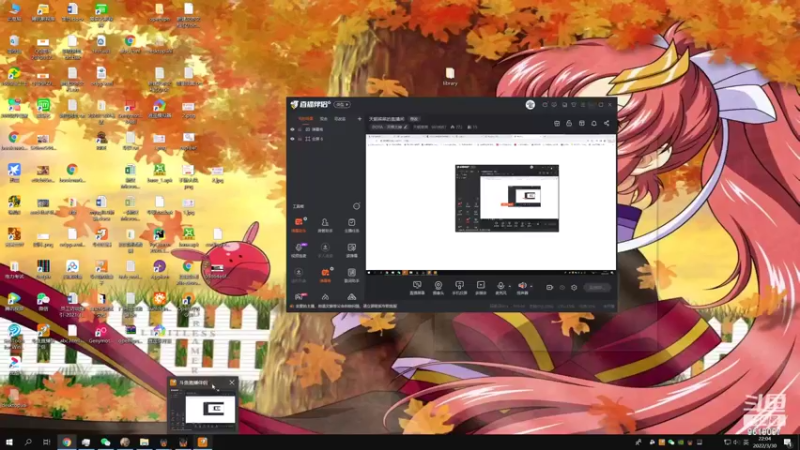
Task: Select the monitor capture source row
Action: (x=327, y=130)
